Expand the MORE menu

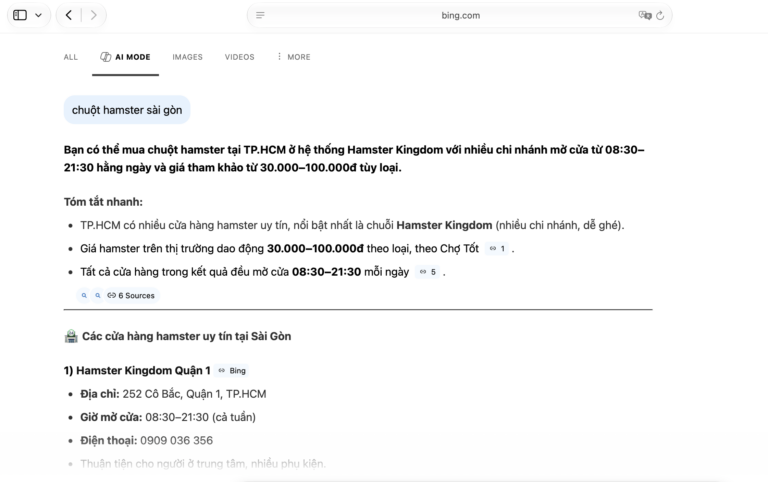point(293,57)
